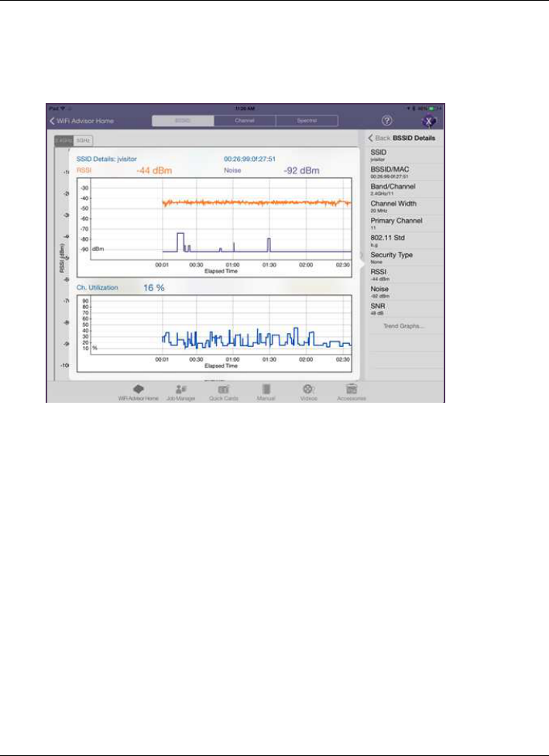Open the Videos icon
The image size is (549, 756).
click(x=308, y=393)
